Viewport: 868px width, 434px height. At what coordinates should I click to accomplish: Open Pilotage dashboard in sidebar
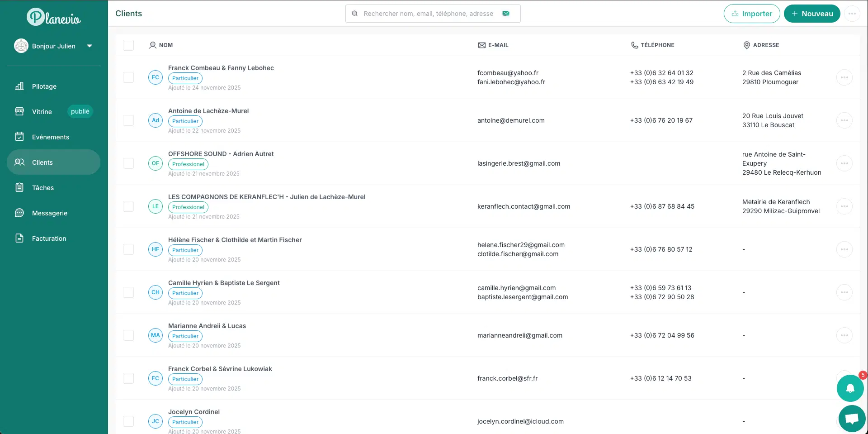click(x=44, y=86)
